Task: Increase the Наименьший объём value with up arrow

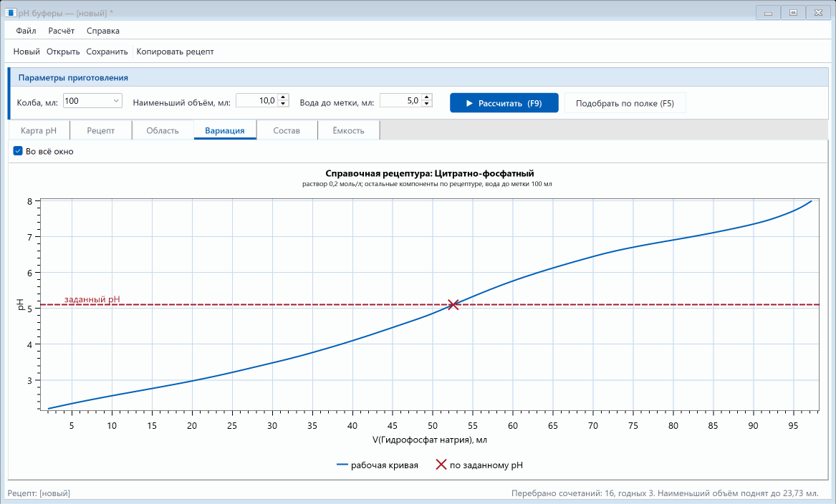Action: 283,97
